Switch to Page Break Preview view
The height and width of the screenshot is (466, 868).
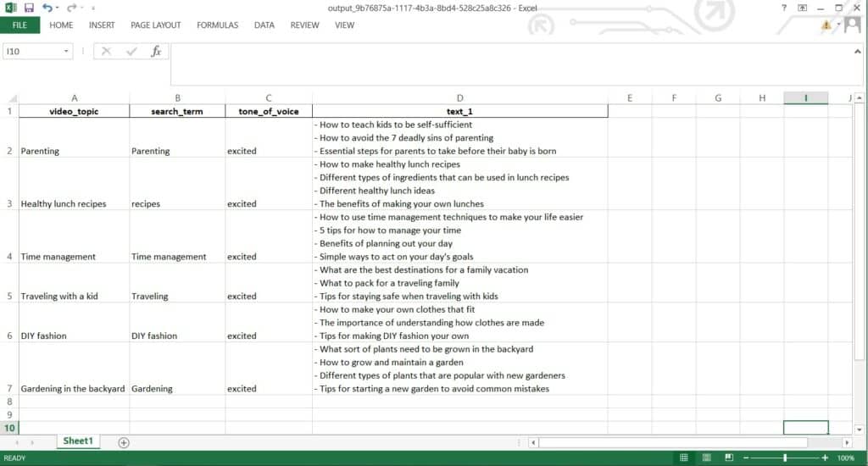point(727,458)
